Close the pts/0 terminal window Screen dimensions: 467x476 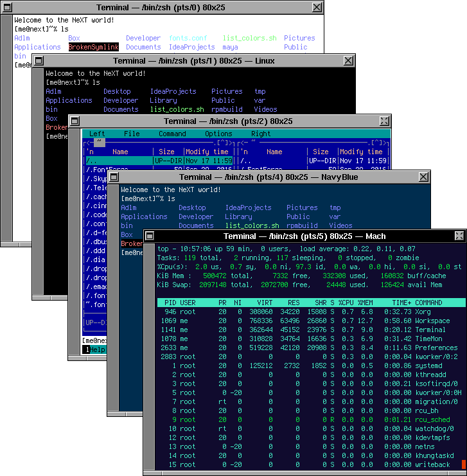tap(317, 7)
